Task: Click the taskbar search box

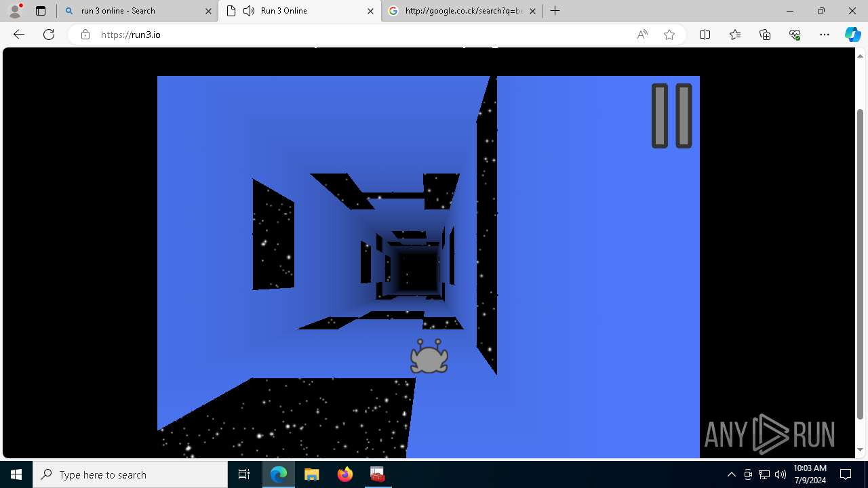Action: (x=130, y=474)
